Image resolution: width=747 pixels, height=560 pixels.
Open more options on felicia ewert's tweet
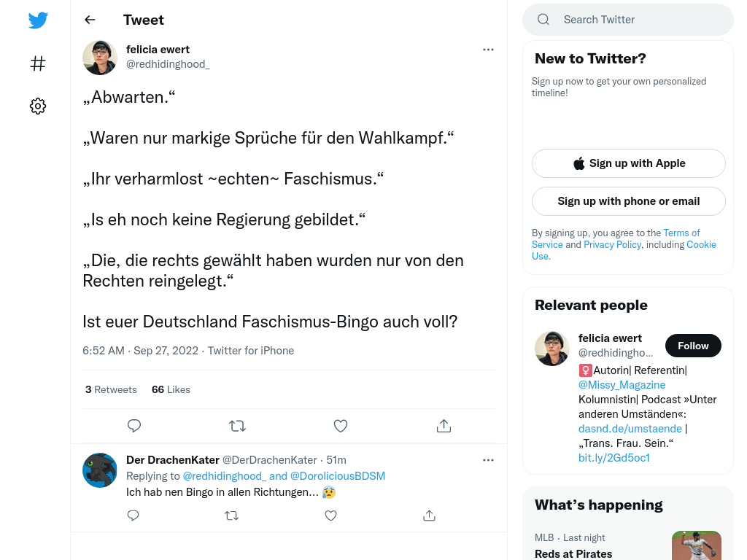pos(488,50)
